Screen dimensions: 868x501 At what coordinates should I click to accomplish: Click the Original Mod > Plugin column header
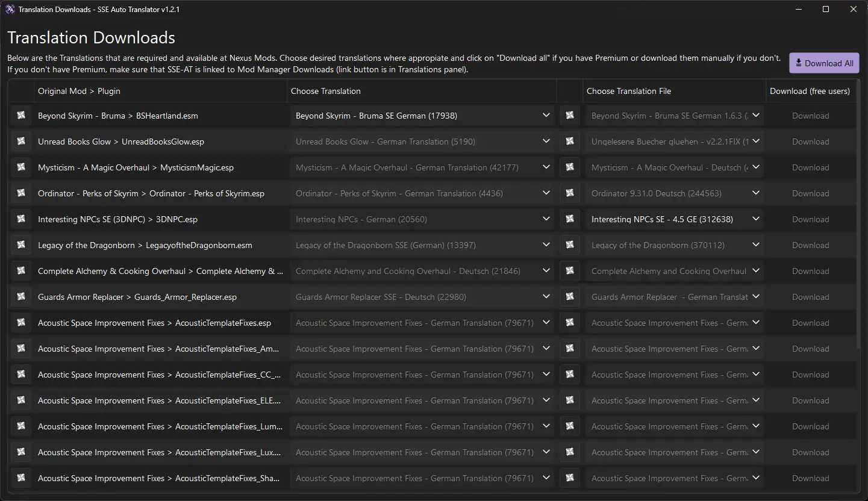[x=160, y=91]
